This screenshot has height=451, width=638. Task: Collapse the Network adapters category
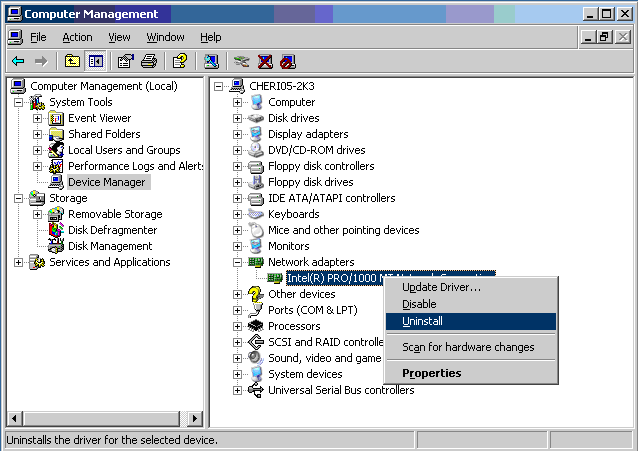pos(237,262)
